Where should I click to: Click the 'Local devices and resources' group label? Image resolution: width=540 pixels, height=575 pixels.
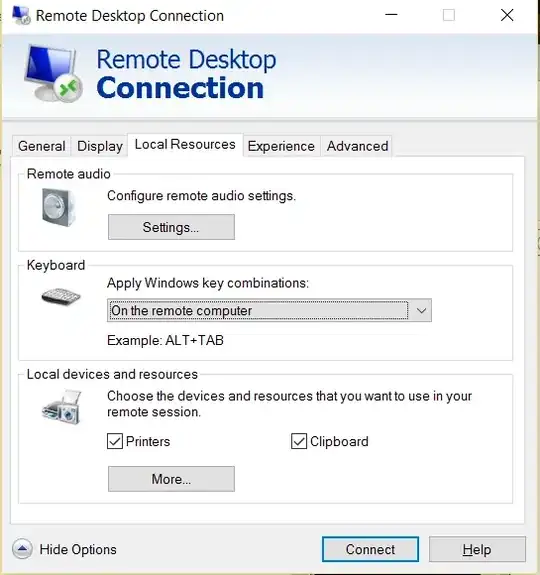(x=112, y=374)
